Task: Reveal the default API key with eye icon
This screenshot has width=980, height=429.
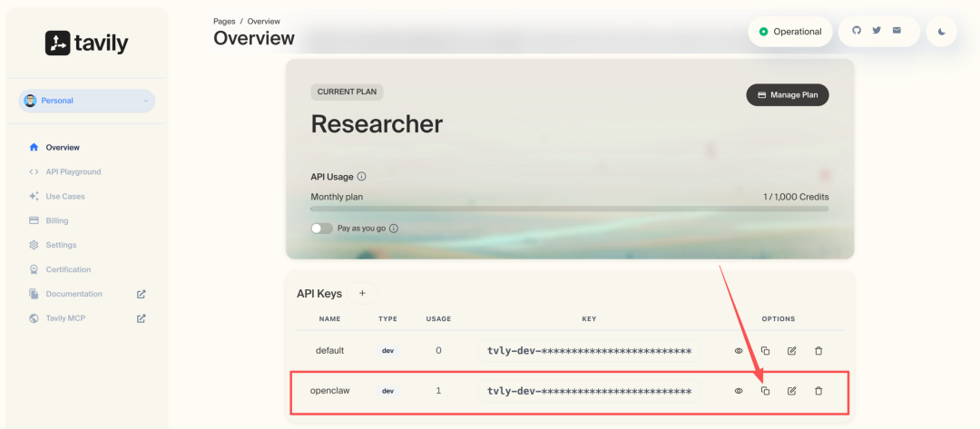Action: (739, 351)
